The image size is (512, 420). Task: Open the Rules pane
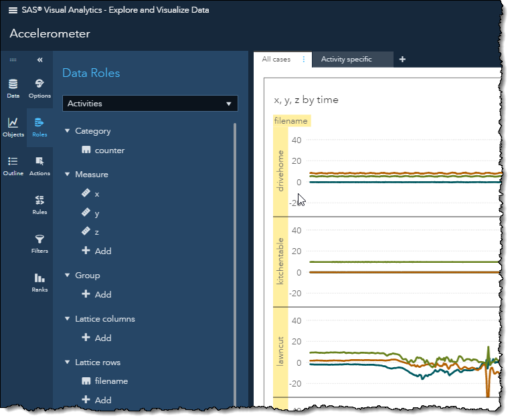(x=39, y=205)
